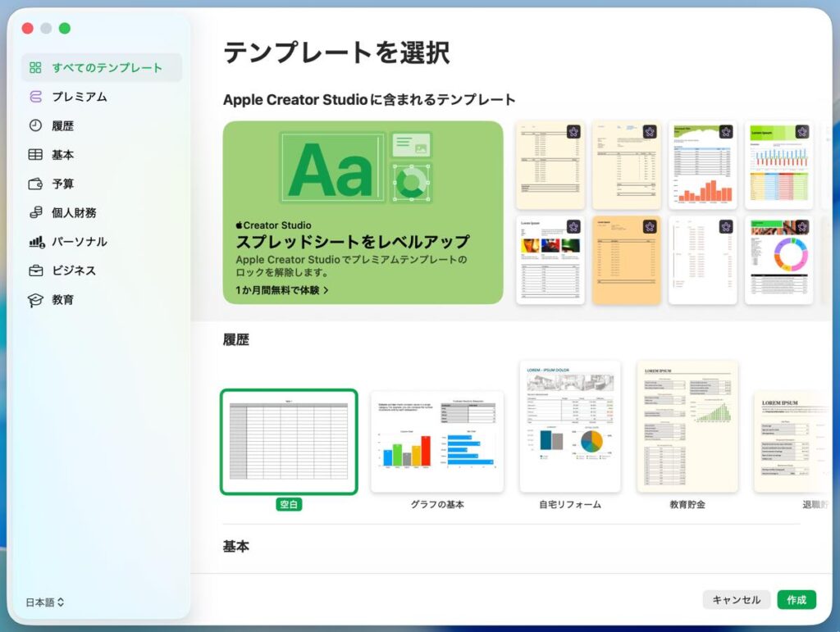
Task: Choose the 個人財務 category
Action: [x=102, y=212]
